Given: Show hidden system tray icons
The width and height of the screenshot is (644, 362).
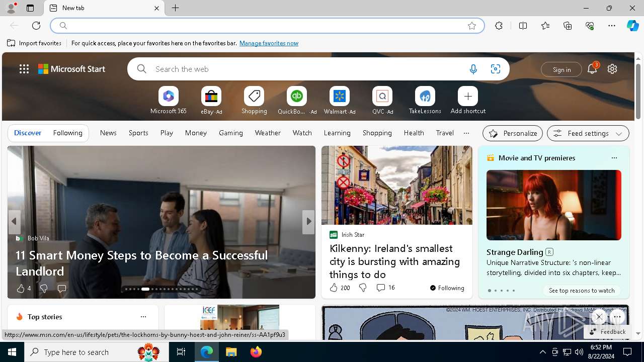Looking at the screenshot, I should [x=542, y=352].
